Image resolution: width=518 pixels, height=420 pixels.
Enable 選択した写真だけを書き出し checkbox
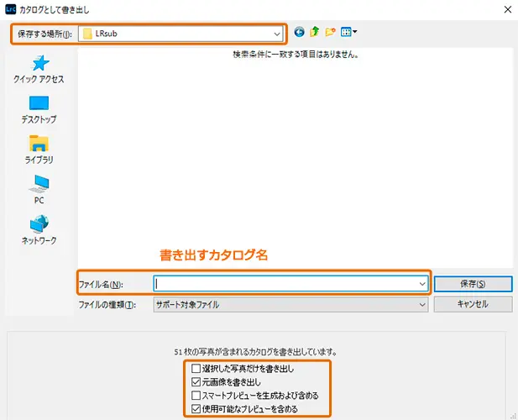pos(196,368)
